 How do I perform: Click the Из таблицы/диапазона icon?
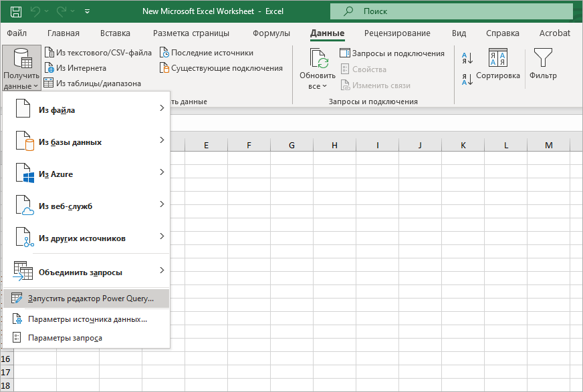coord(49,83)
